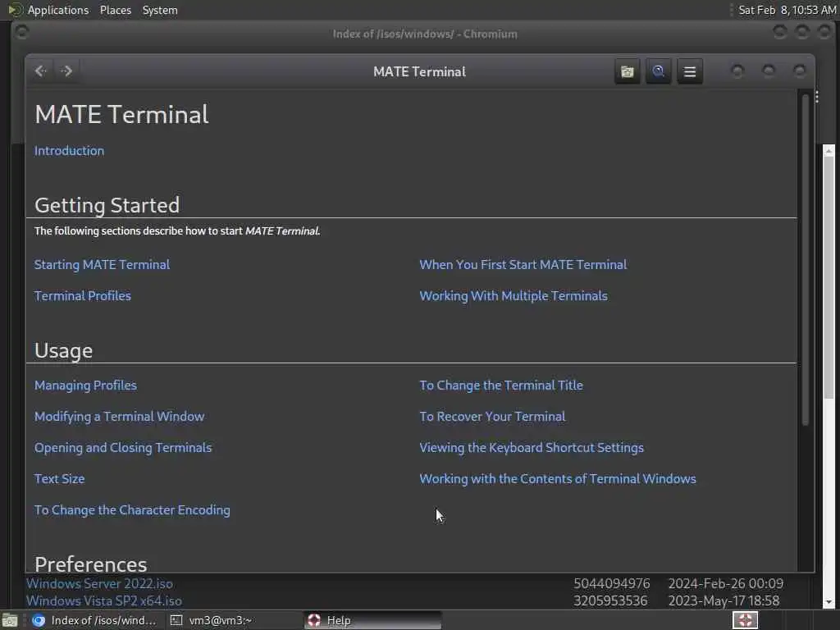
Task: Open Working With Multiple Terminals link
Action: (x=514, y=295)
